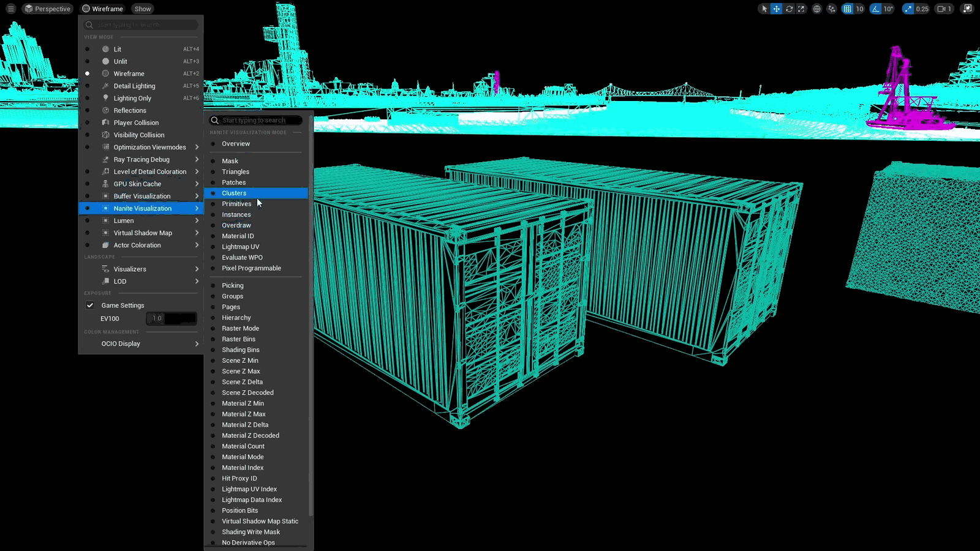Activate the translate move tool

click(776, 9)
